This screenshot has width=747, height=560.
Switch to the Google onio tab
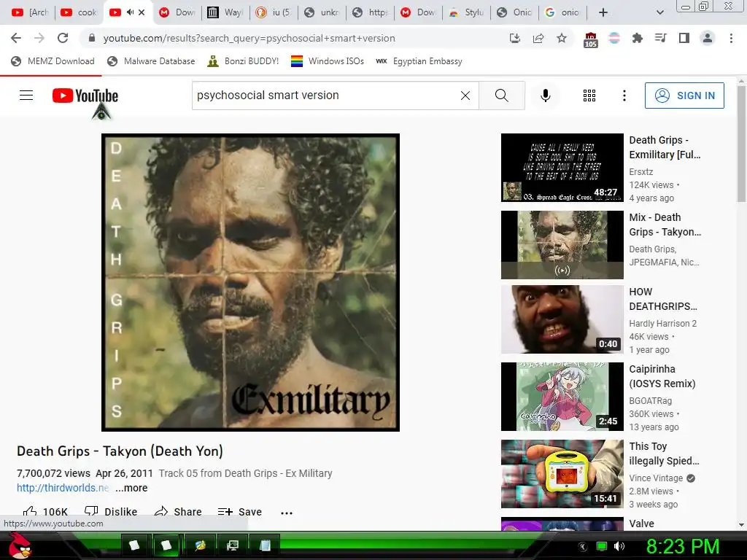coord(564,12)
